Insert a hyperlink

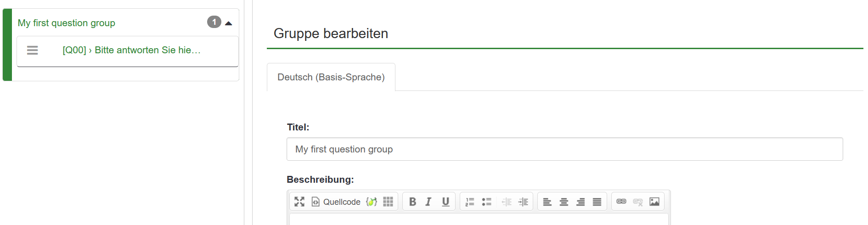[x=621, y=202]
